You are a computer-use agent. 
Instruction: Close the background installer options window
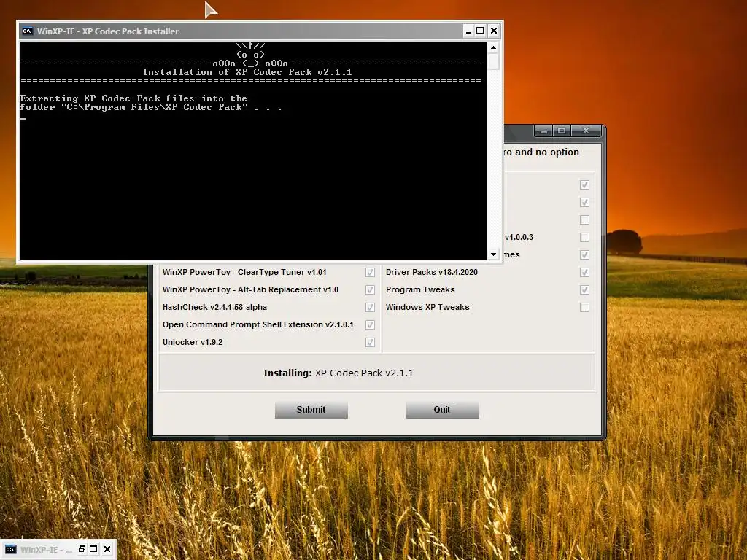[x=586, y=131]
